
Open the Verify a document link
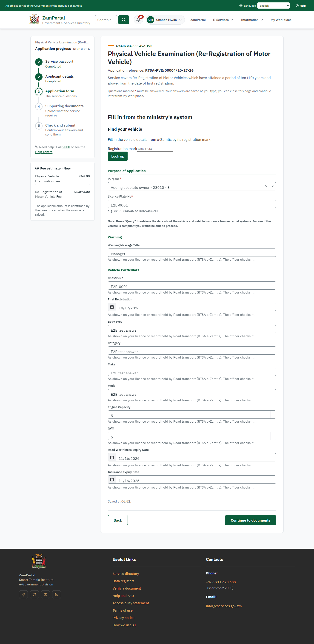(x=127, y=588)
